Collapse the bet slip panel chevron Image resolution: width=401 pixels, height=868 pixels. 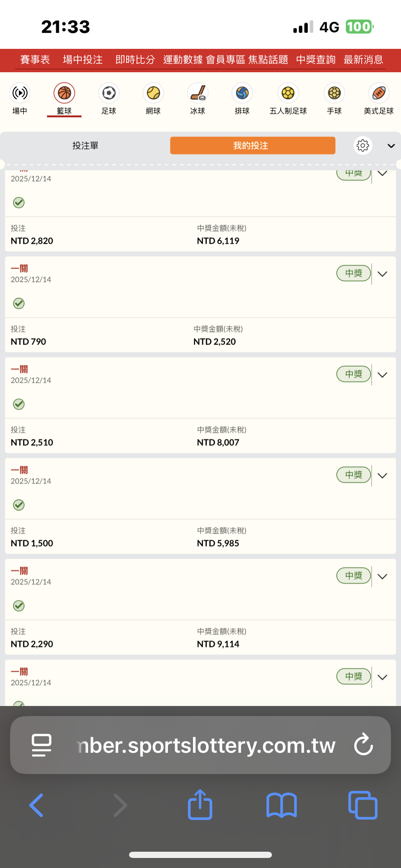[391, 146]
